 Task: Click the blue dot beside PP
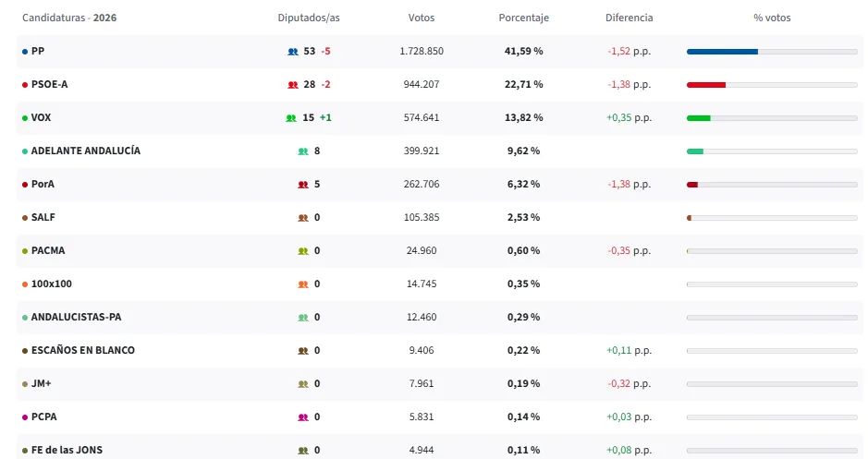pyautogui.click(x=25, y=52)
